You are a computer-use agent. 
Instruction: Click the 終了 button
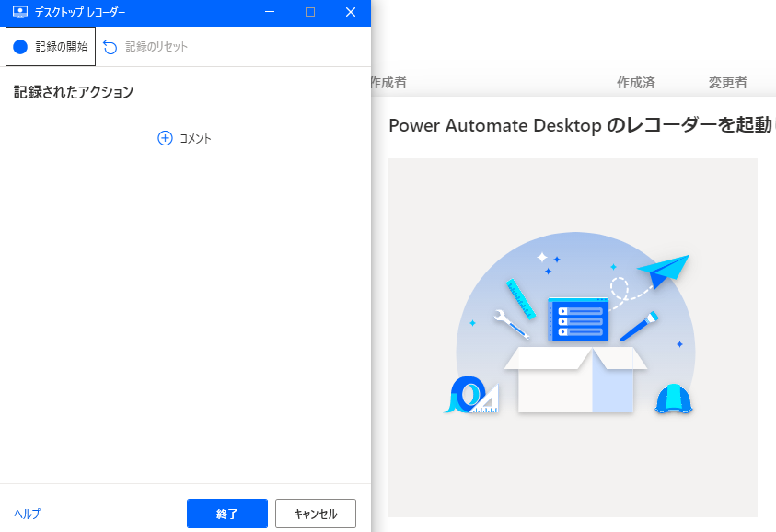[x=227, y=514]
